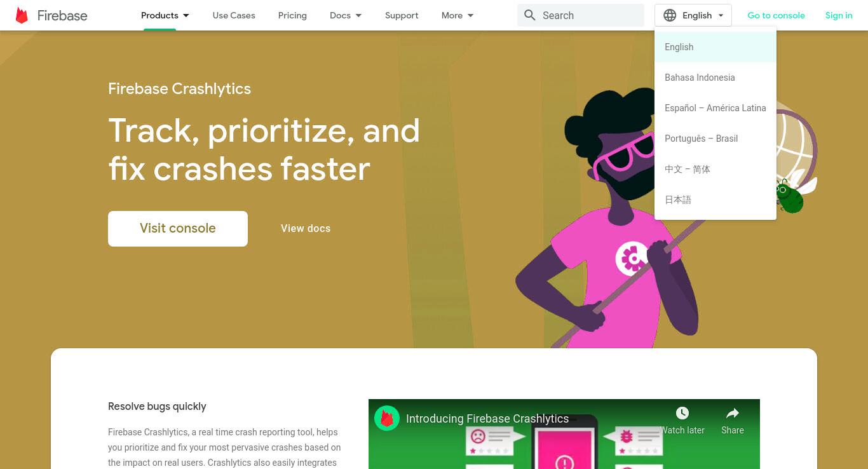
Task: Open the Pricing page
Action: [x=292, y=15]
